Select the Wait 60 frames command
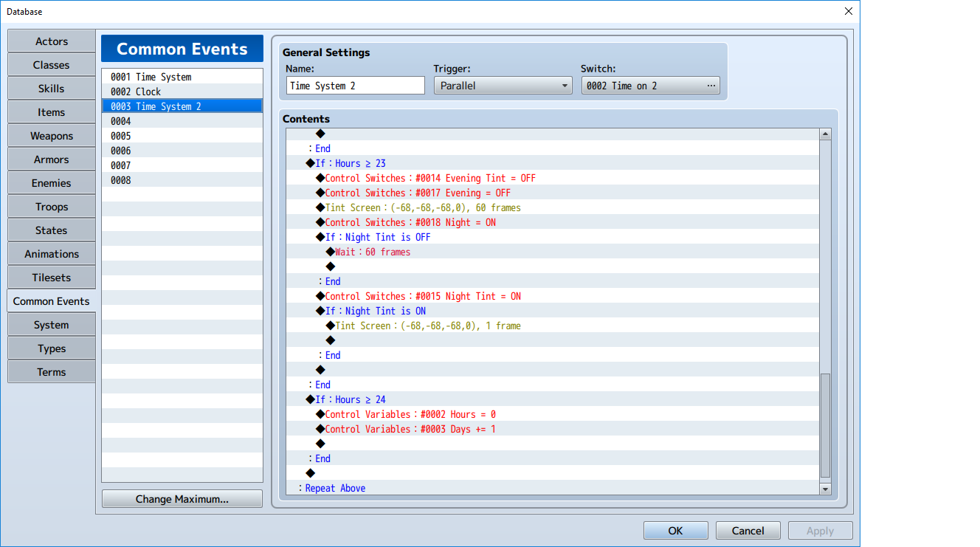 [x=553, y=252]
